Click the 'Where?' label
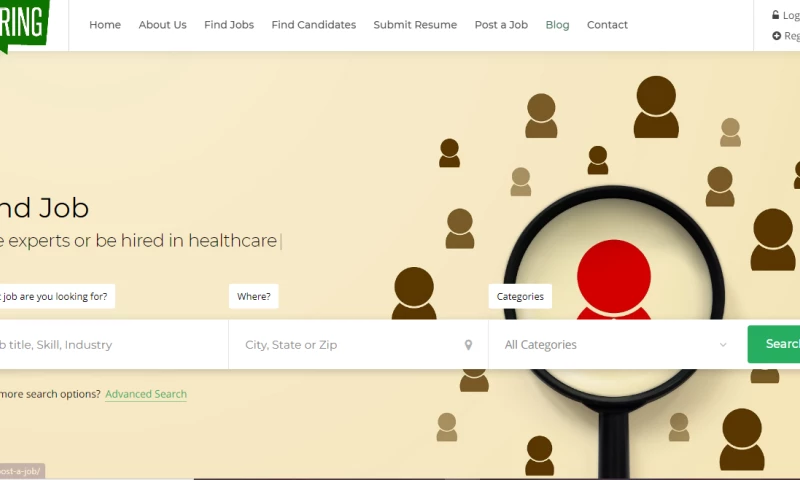Viewport: 800px width, 480px height. pyautogui.click(x=254, y=296)
